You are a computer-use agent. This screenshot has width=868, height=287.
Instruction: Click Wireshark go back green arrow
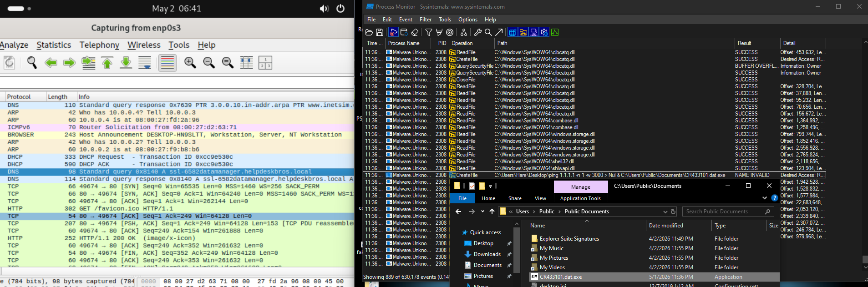pos(51,62)
